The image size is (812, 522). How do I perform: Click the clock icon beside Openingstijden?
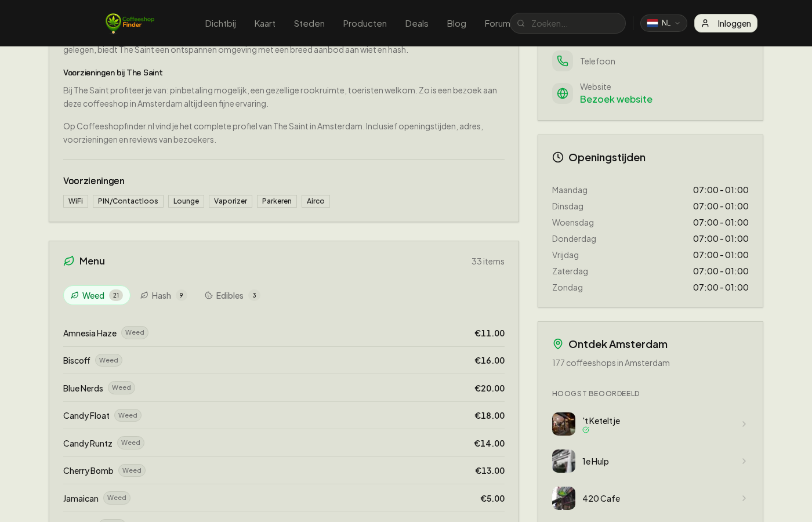coord(558,157)
